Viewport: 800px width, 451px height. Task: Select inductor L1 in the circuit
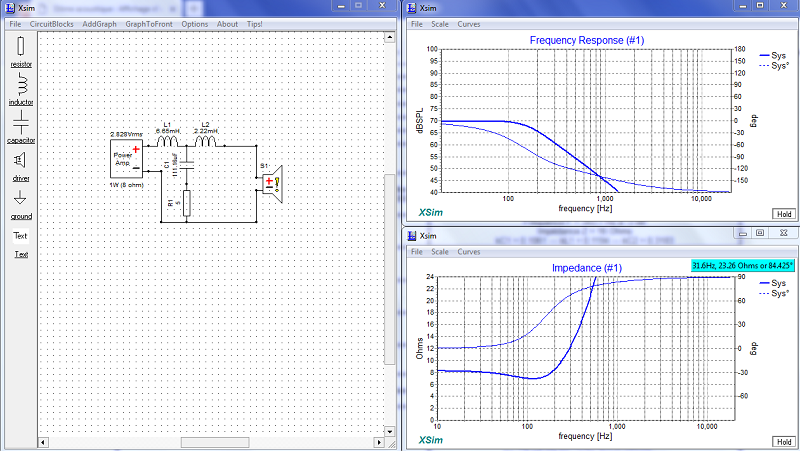167,141
